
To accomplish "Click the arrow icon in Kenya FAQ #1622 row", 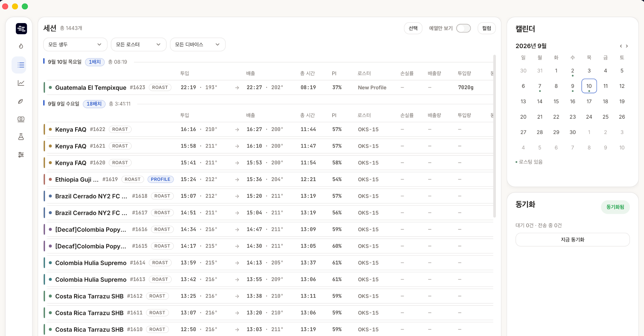I will coord(237,129).
